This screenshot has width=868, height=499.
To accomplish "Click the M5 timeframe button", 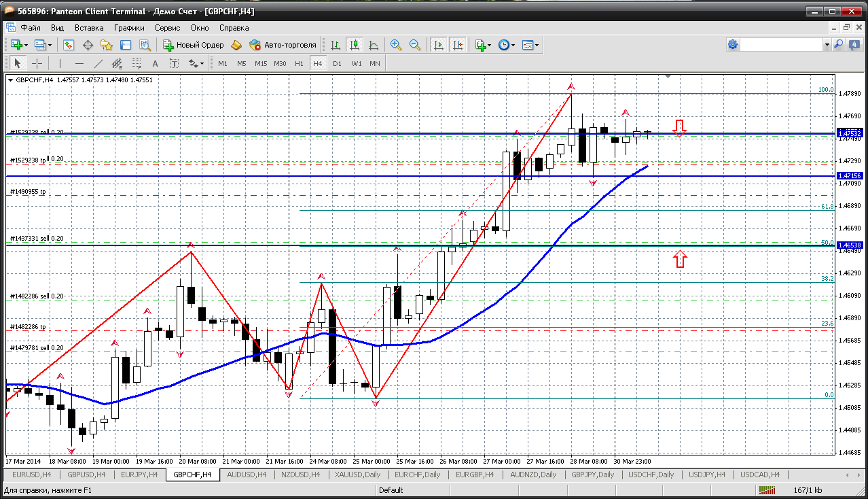I will (242, 63).
